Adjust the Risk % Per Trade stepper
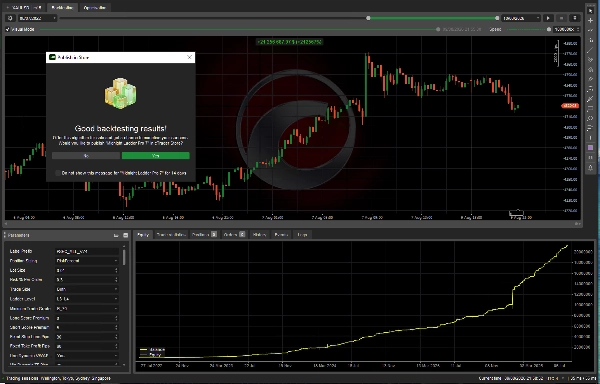The width and height of the screenshot is (600, 384). [116, 280]
